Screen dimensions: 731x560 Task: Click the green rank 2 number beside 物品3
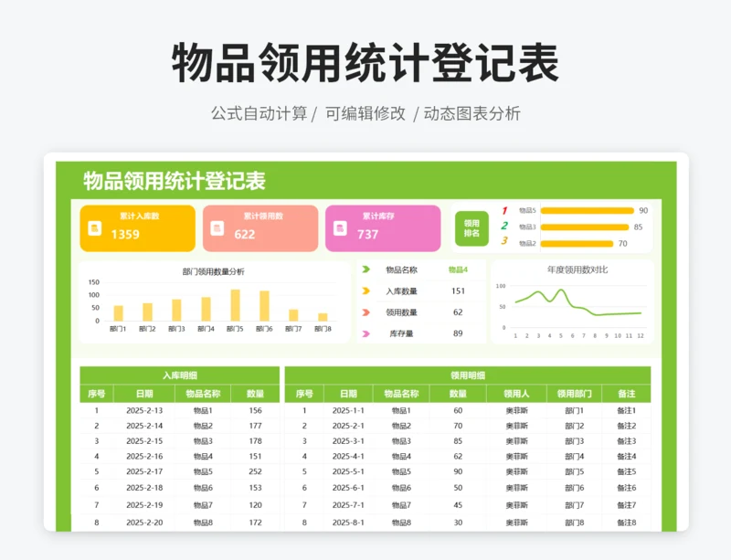click(x=504, y=227)
